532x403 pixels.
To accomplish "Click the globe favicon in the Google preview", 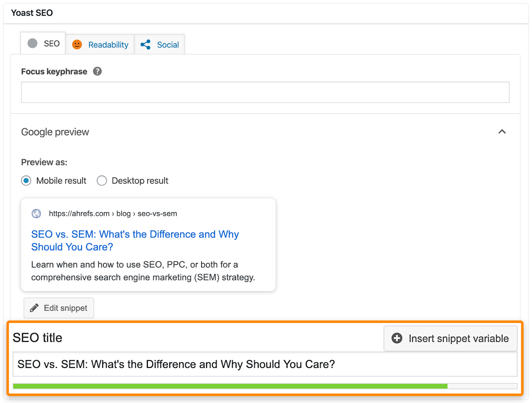I will tap(36, 213).
